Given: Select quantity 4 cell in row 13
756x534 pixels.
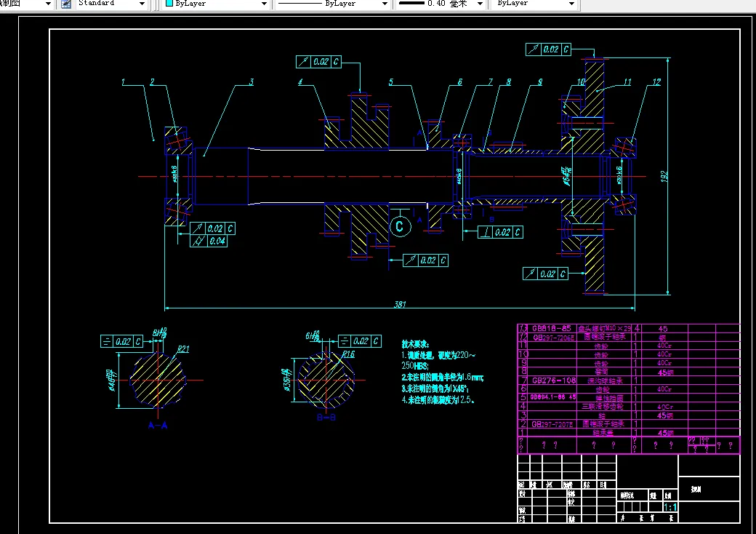Looking at the screenshot, I should tap(637, 329).
